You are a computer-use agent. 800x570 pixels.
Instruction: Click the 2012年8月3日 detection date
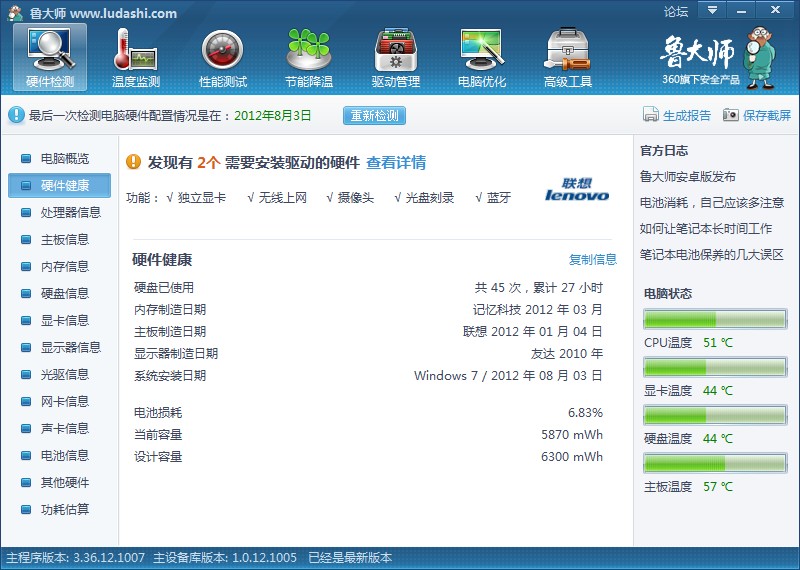pos(272,115)
